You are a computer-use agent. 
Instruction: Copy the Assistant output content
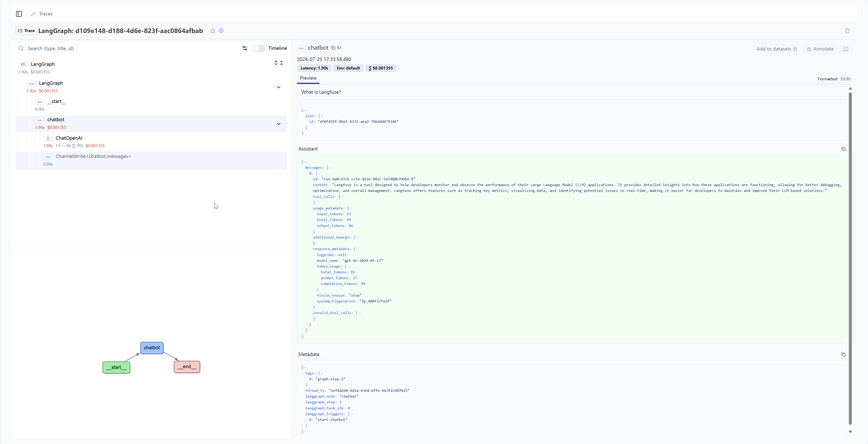click(x=844, y=149)
